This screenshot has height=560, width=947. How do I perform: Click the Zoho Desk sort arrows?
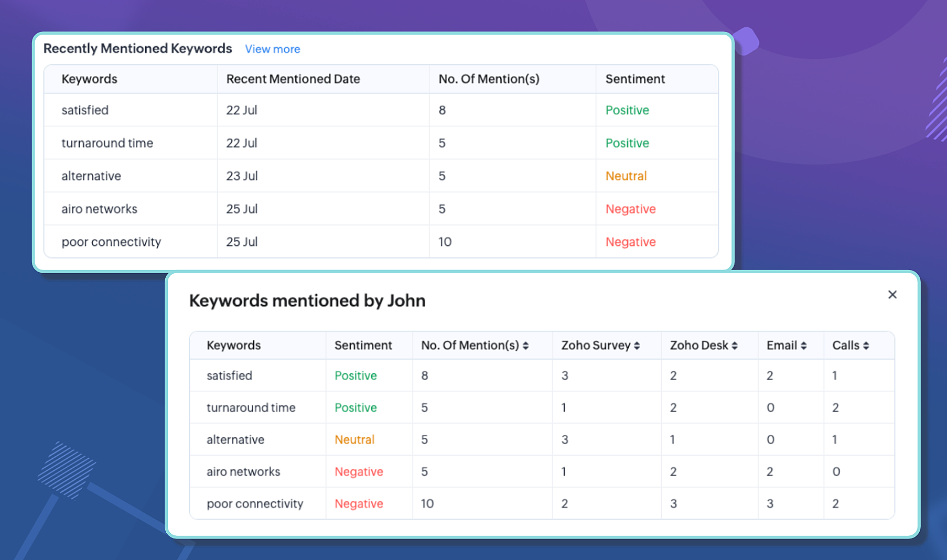(735, 346)
